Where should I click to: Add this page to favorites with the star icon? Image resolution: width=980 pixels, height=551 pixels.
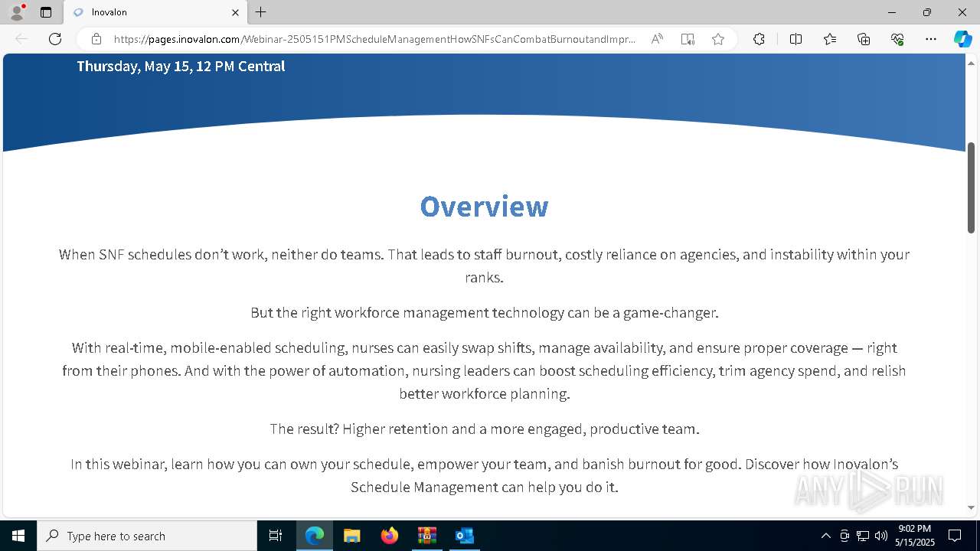click(718, 39)
